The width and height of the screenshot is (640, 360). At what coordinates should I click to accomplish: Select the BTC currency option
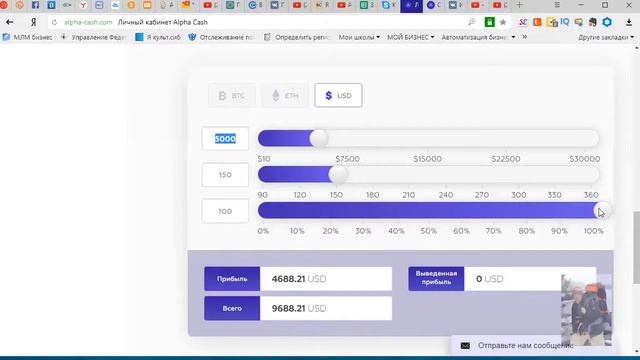pos(232,96)
